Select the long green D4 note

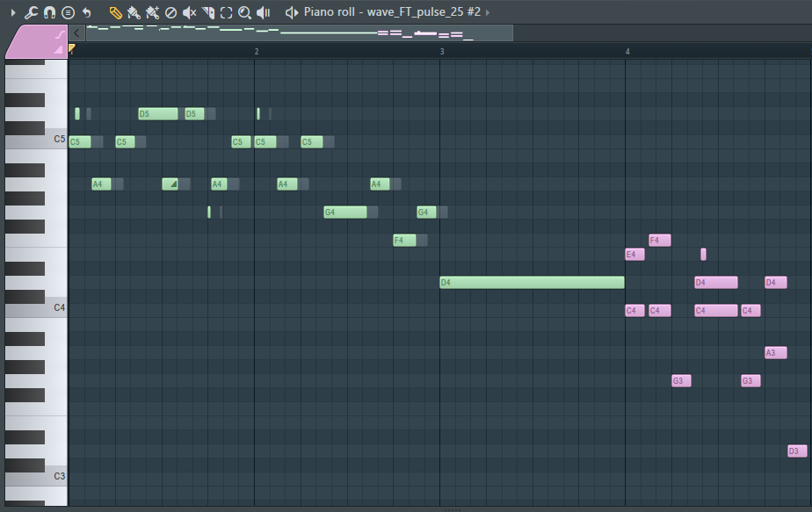(532, 282)
